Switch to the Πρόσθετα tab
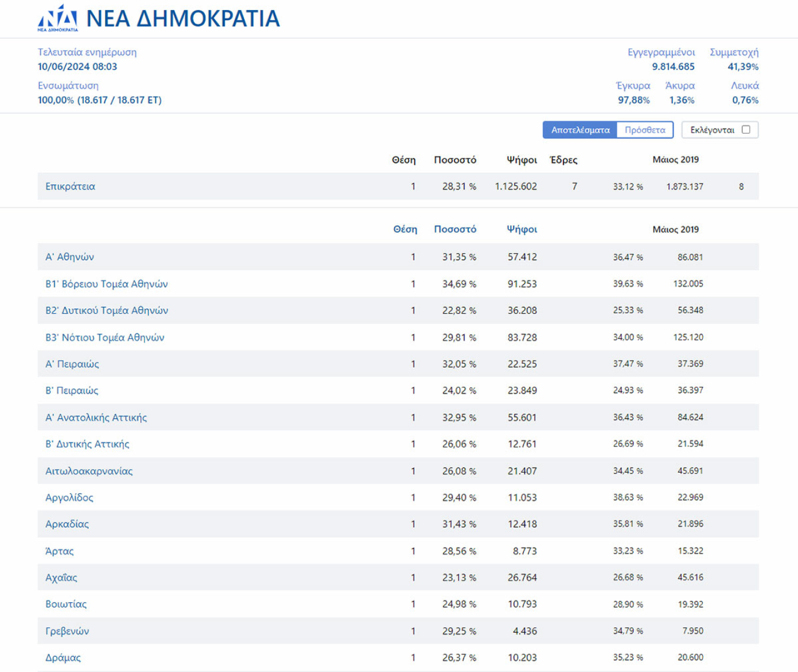798x672 pixels. 644,130
